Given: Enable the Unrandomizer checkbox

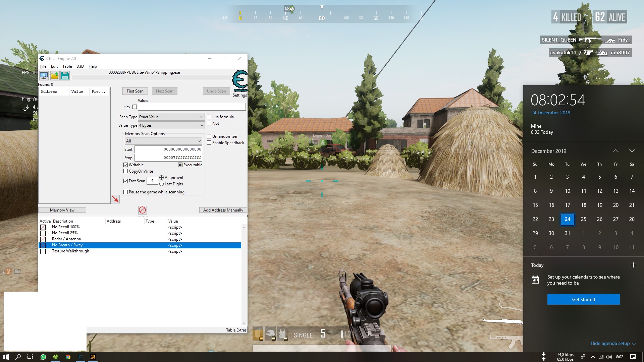Looking at the screenshot, I should pyautogui.click(x=209, y=136).
